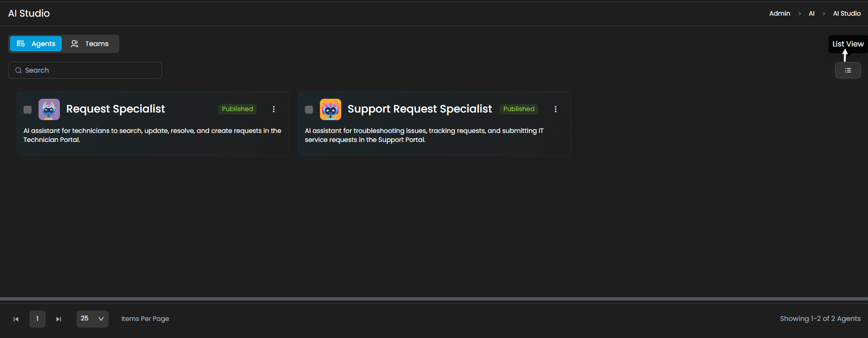The width and height of the screenshot is (868, 338).
Task: Click the Support Request Specialist avatar
Action: [x=330, y=109]
